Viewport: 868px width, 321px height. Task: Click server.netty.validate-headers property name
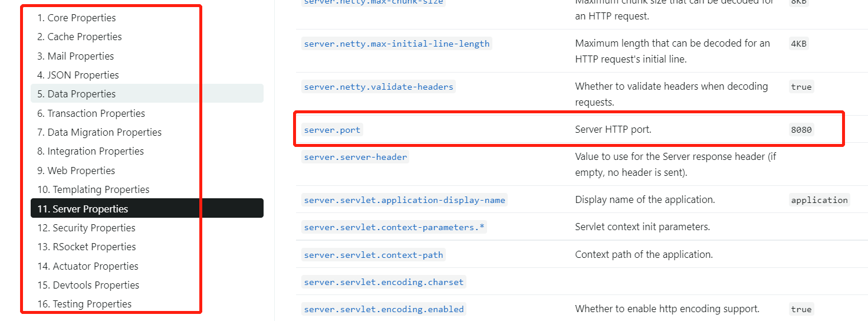point(379,87)
